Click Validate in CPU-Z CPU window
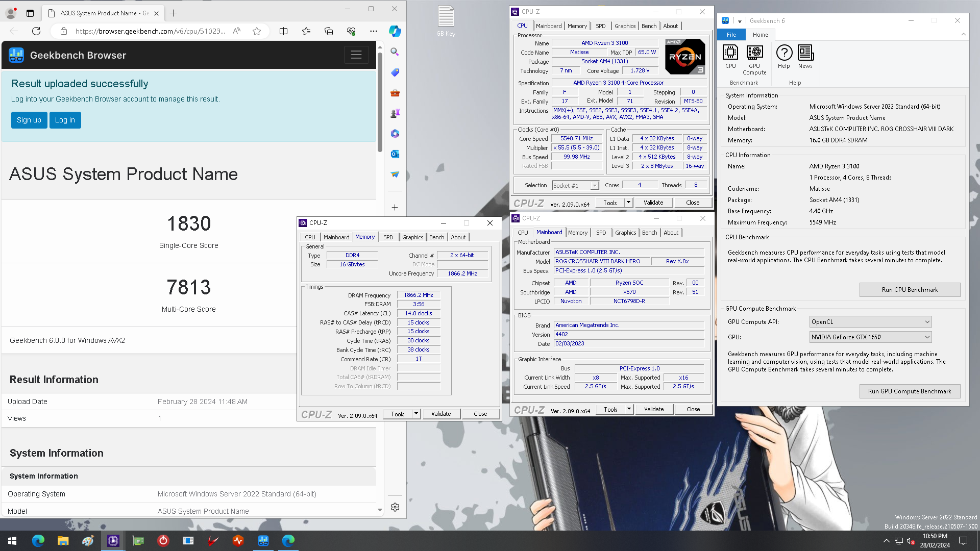This screenshot has height=551, width=980. (653, 203)
